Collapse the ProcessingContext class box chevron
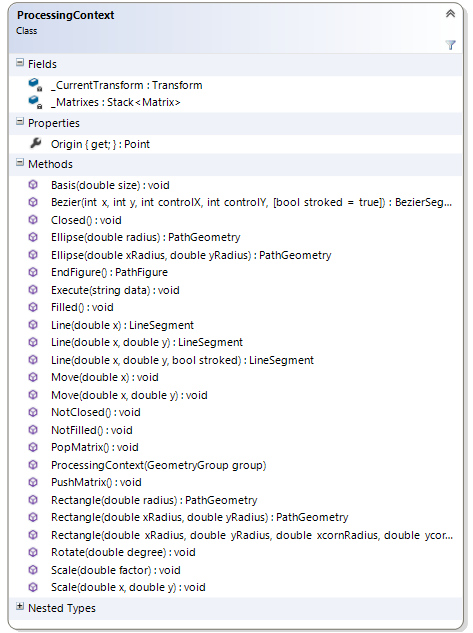Image resolution: width=473 pixels, height=633 pixels. tap(450, 14)
